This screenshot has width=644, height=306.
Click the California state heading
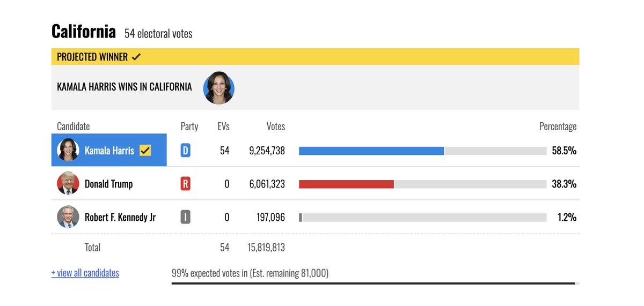pos(84,32)
